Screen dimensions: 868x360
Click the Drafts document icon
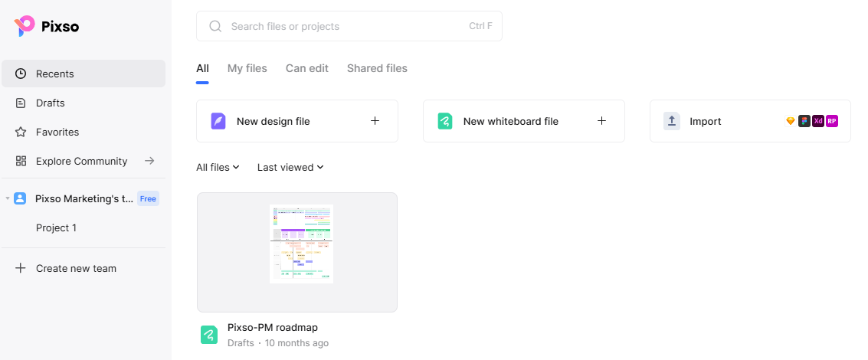pos(21,103)
